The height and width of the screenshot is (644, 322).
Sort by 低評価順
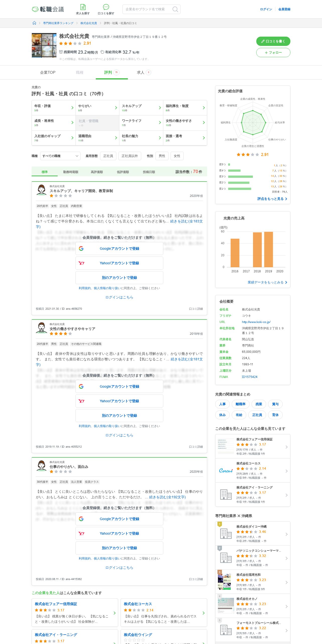point(123,172)
